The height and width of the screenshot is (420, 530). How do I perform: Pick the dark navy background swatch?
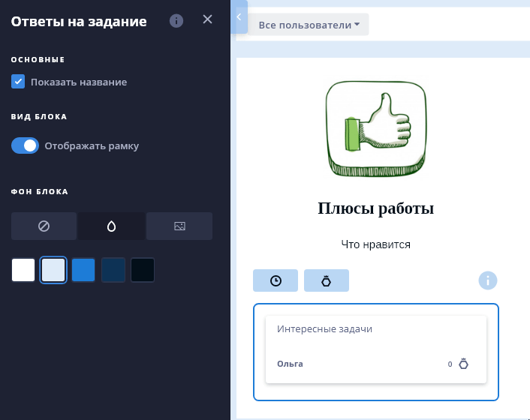point(113,270)
